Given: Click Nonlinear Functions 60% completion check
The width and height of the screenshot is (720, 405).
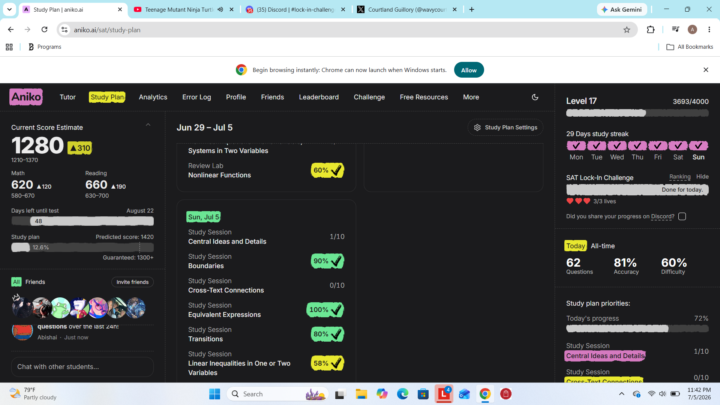Looking at the screenshot, I should [x=327, y=170].
